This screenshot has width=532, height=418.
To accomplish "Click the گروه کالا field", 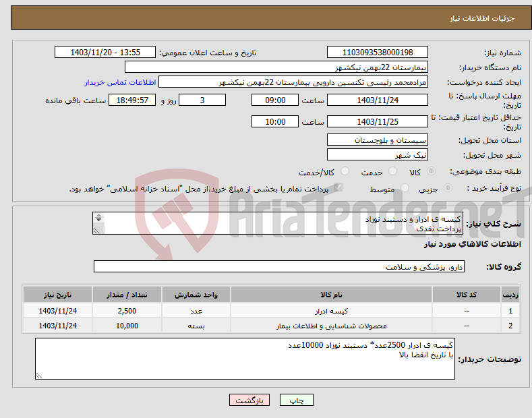I will point(279,267).
